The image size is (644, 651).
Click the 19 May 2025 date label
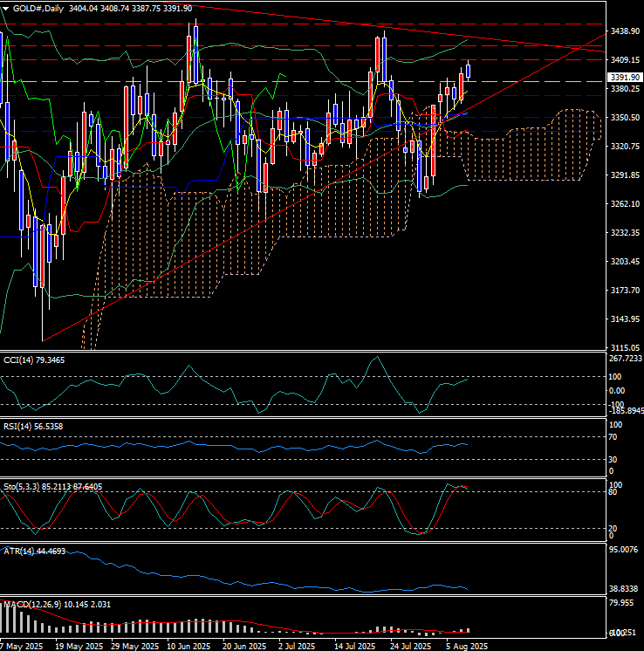click(x=79, y=647)
